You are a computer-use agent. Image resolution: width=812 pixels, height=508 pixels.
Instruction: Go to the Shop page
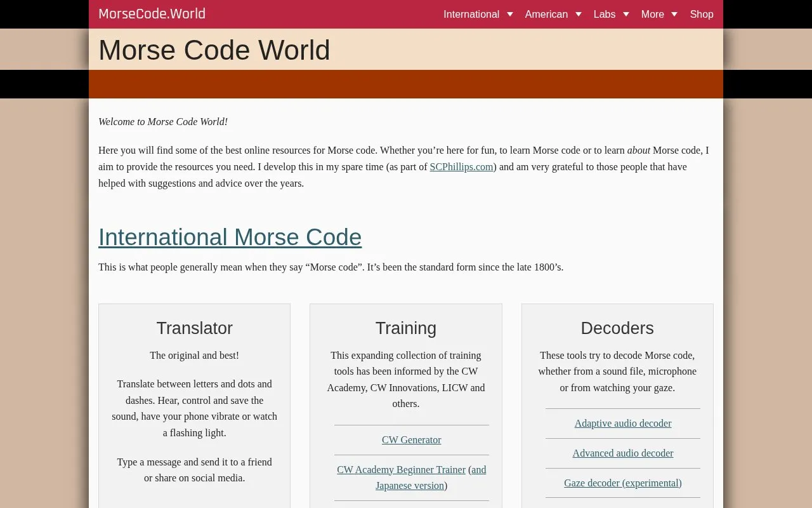point(702,14)
